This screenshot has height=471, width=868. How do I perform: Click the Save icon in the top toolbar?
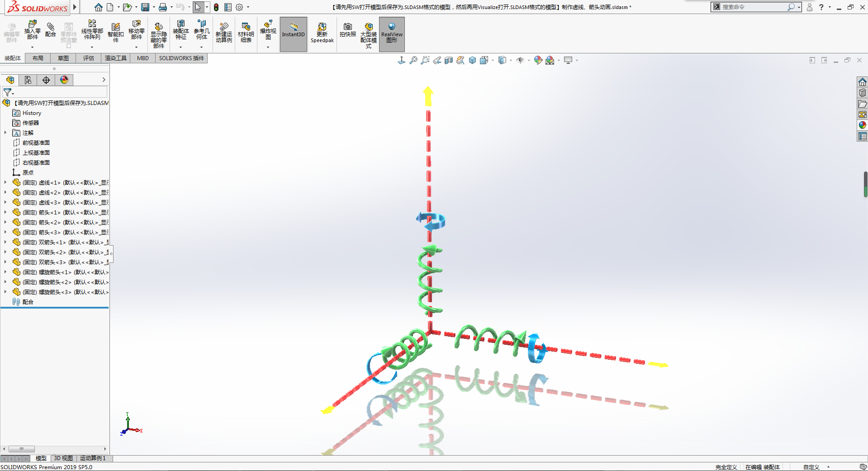click(x=145, y=7)
